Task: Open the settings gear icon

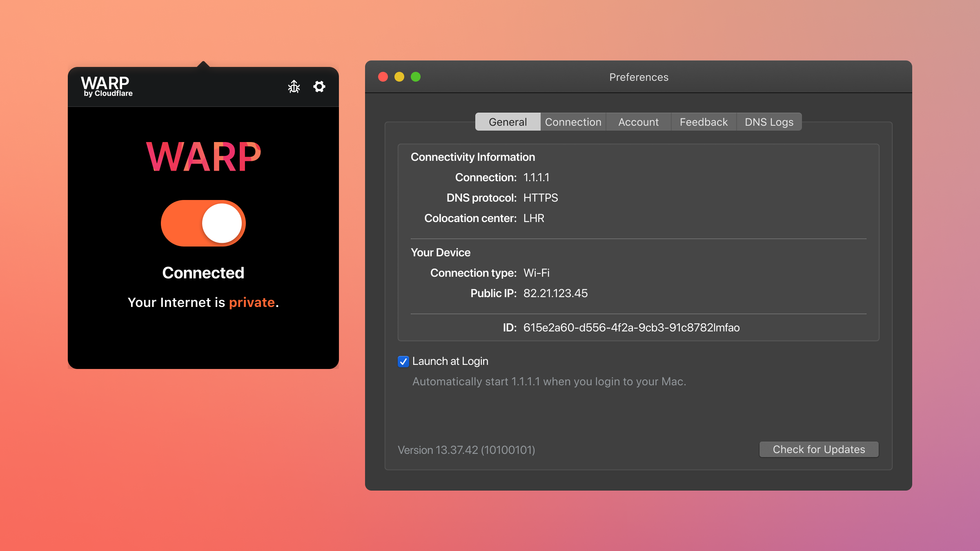Action: [319, 87]
